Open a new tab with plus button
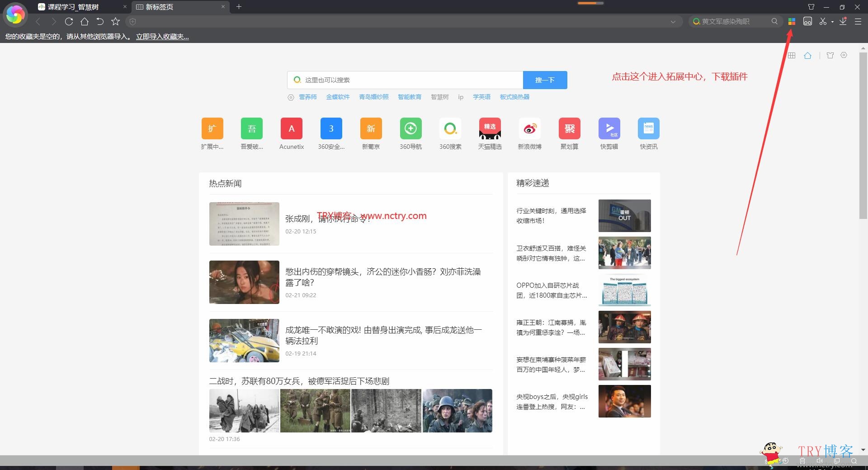 [x=239, y=7]
